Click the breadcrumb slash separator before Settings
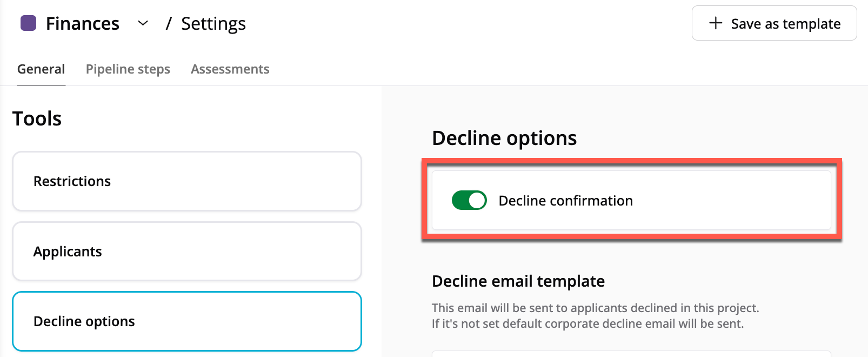The image size is (868, 357). (169, 24)
